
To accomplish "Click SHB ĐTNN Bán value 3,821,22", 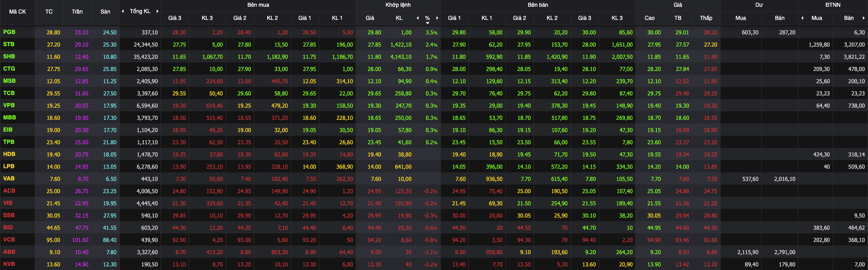I will (x=854, y=57).
